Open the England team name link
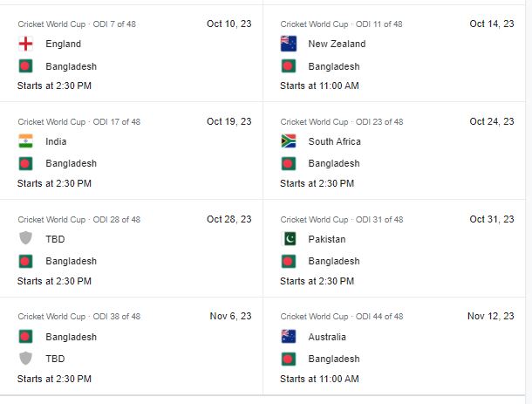 (x=63, y=44)
